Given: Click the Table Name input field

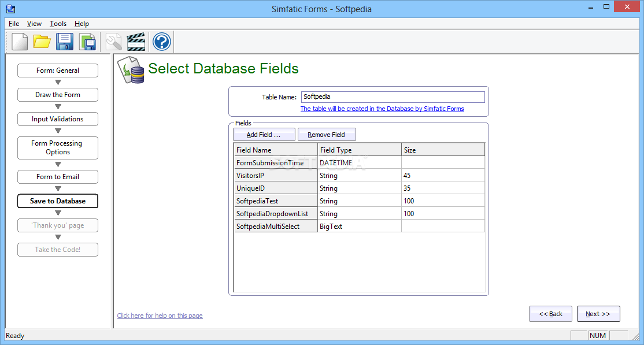Looking at the screenshot, I should (393, 97).
